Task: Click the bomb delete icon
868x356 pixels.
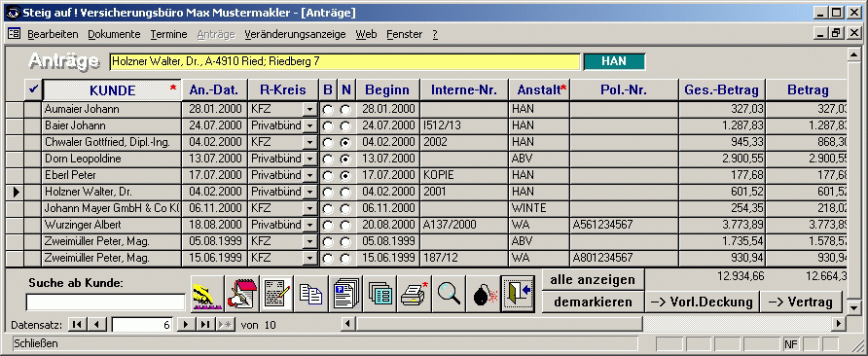Action: [483, 294]
